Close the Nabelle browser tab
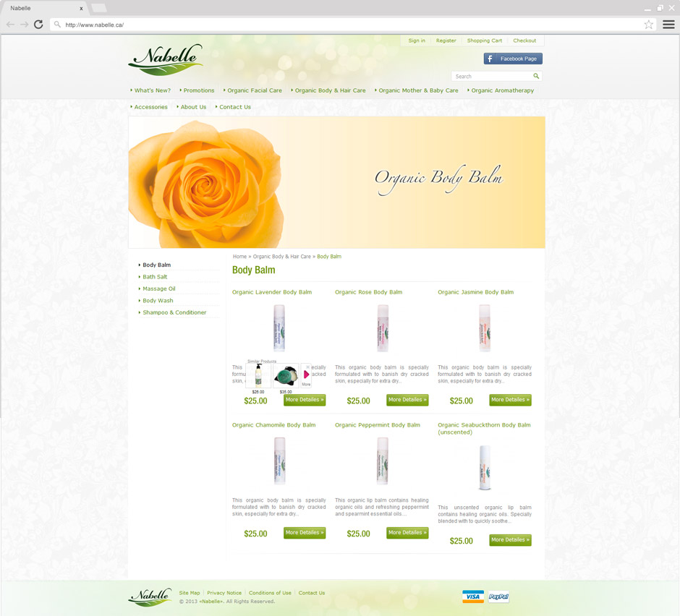 81,8
